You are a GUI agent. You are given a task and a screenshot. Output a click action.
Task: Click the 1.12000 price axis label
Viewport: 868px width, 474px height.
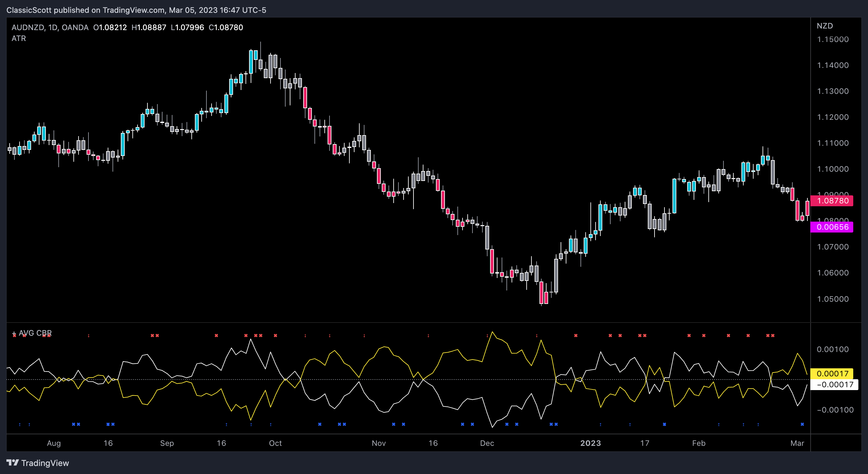(833, 117)
